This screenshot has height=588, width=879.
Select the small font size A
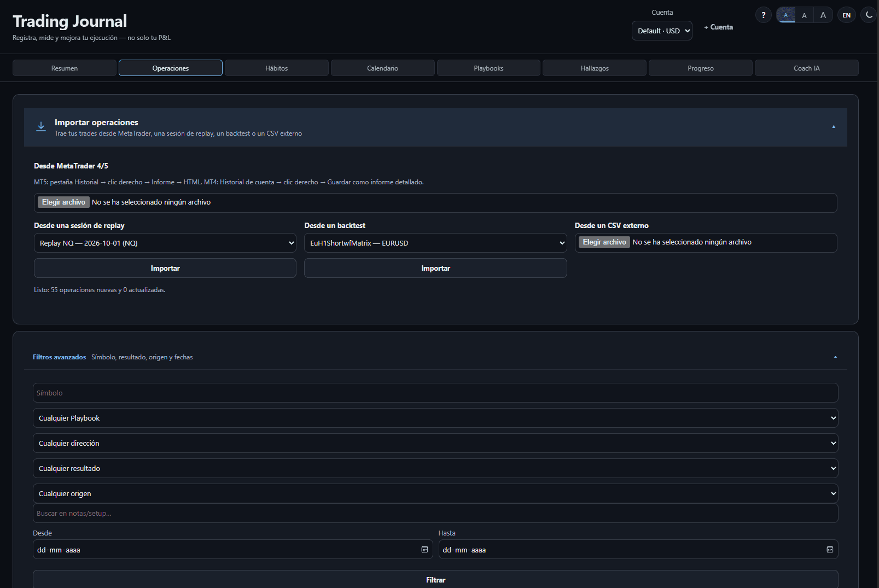(x=785, y=15)
